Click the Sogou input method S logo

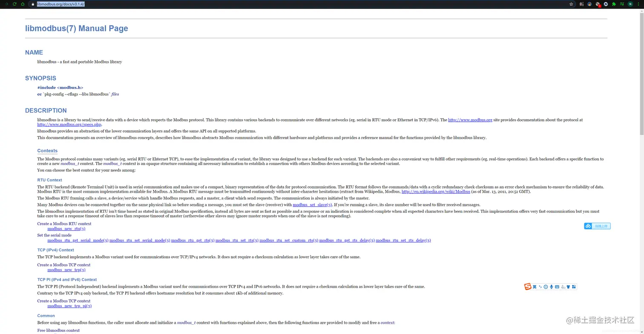click(x=528, y=287)
